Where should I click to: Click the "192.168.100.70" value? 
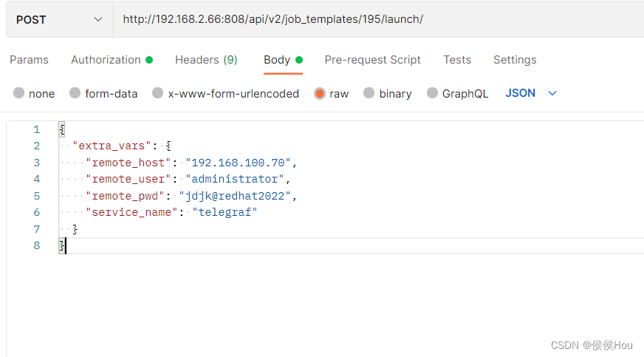(239, 163)
